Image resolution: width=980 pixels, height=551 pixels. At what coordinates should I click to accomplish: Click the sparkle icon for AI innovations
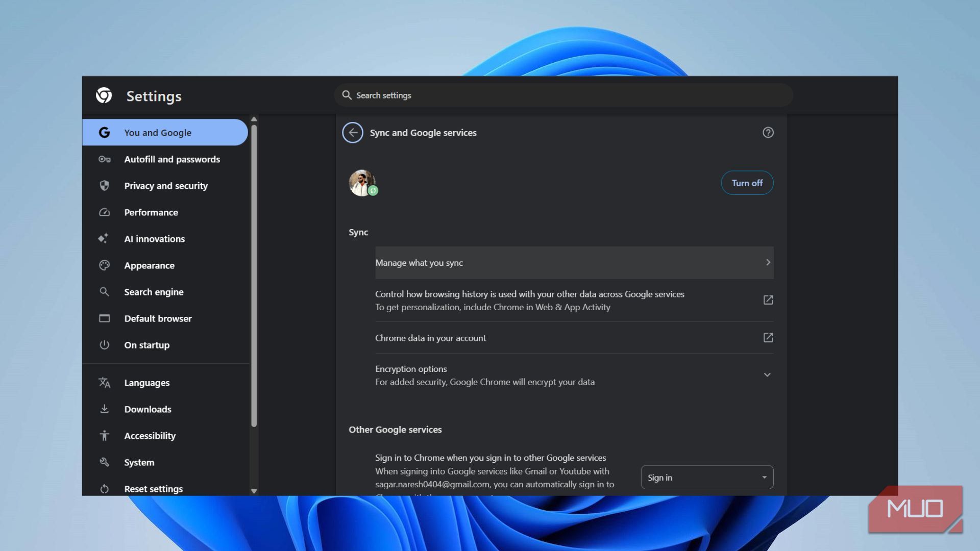click(104, 238)
